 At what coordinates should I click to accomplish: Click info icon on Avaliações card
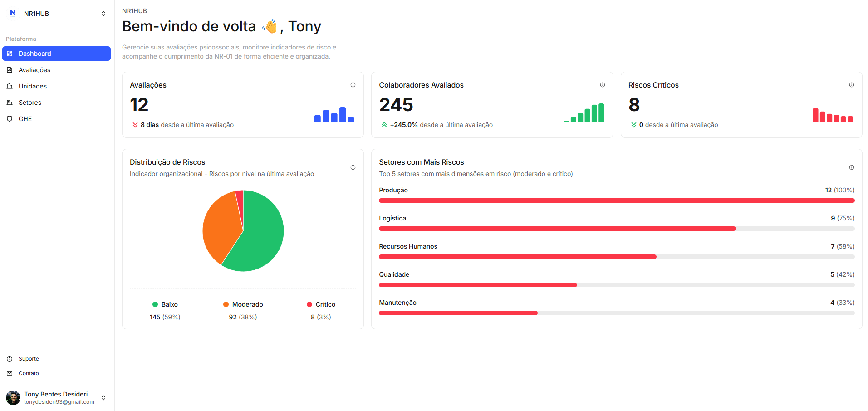pos(353,85)
